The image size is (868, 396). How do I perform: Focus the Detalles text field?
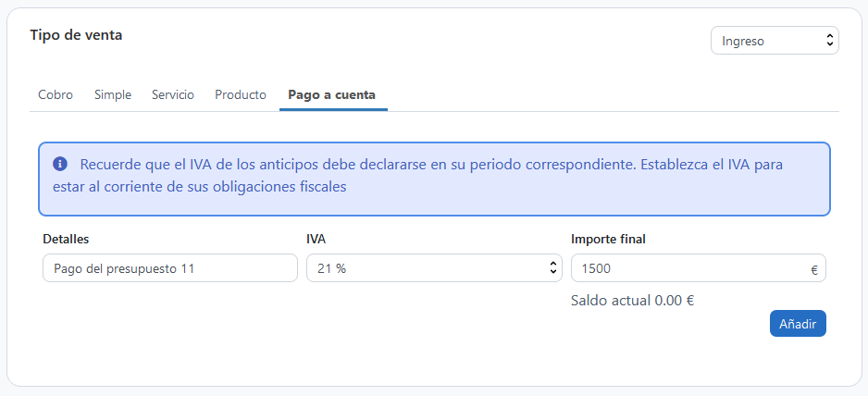169,269
